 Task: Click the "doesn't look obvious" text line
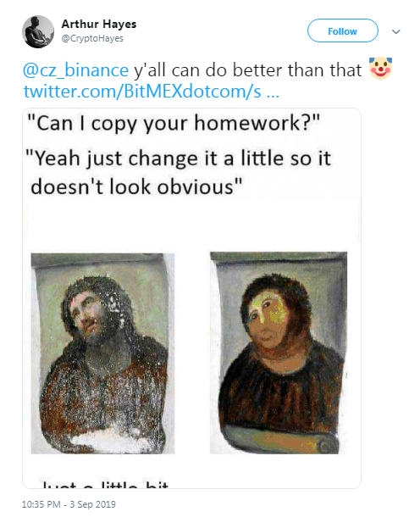click(x=136, y=187)
